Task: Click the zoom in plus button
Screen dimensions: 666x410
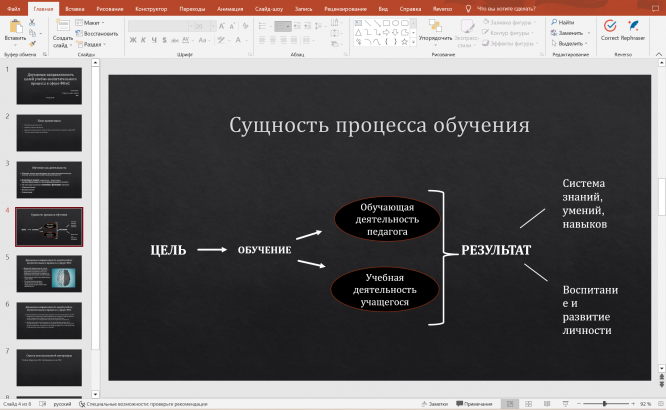Action: tap(633, 404)
